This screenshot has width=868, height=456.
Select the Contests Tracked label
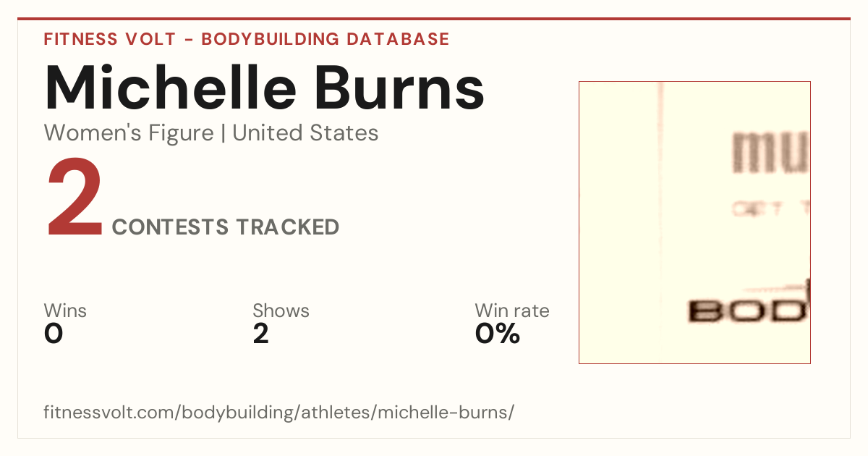coord(226,227)
